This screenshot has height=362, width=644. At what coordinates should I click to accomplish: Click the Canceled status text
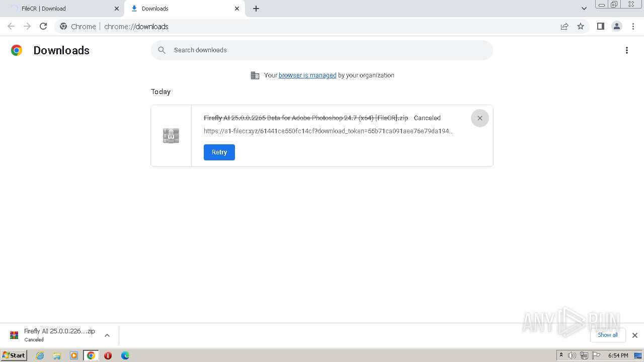click(427, 118)
